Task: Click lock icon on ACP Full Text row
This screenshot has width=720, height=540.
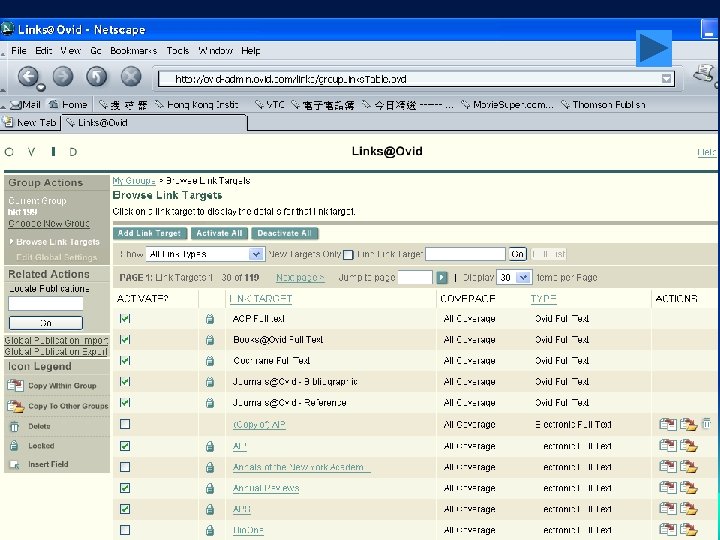Action: (x=210, y=319)
